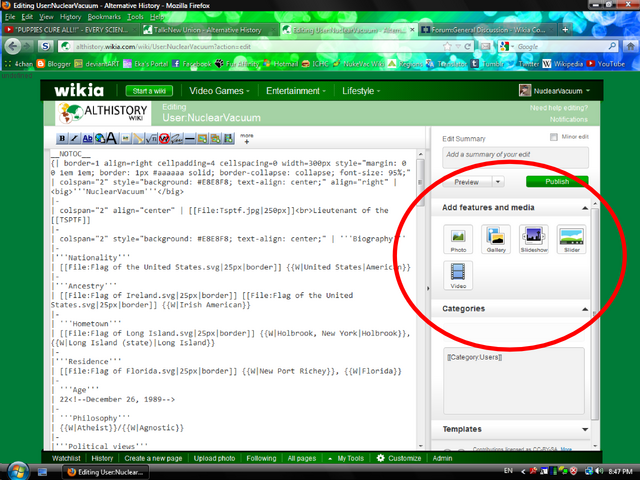640x480 pixels.
Task: Collapse Add features and media section
Action: [x=584, y=208]
